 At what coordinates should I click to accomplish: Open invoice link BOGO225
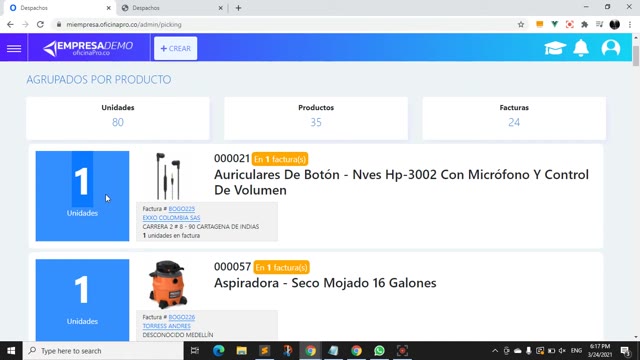(182, 209)
